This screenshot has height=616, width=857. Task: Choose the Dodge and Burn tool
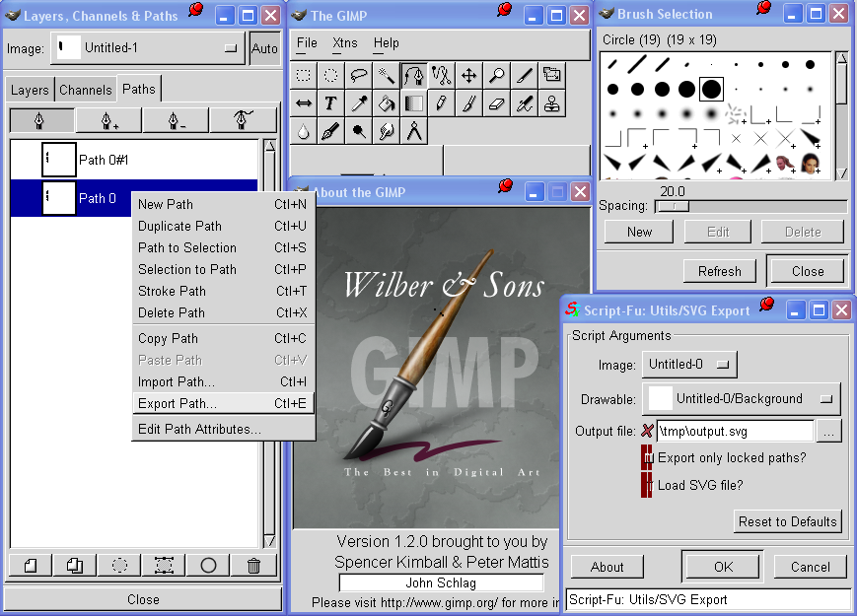359,131
